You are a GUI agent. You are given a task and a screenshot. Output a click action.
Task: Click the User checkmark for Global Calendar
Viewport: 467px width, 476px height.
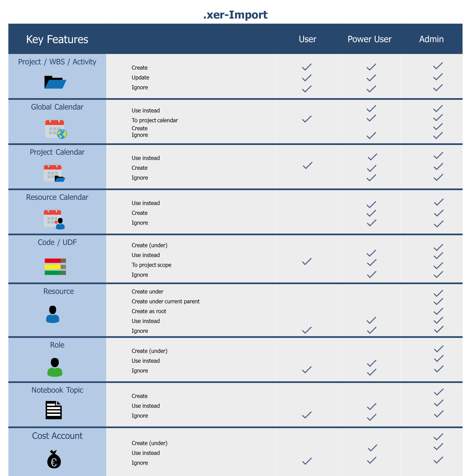click(307, 119)
